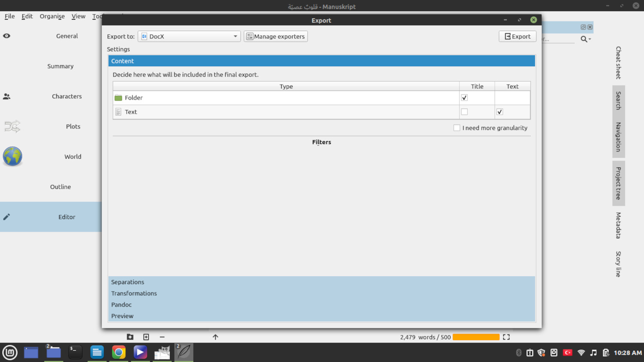Screen dimensions: 644x362
Task: Uncheck the Folder Title checkbox
Action: point(464,98)
